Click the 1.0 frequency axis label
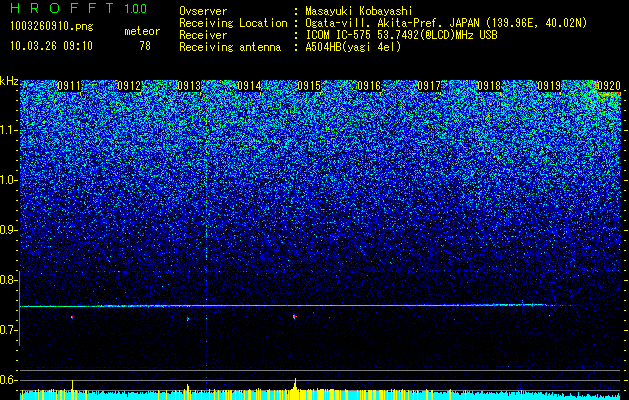The width and height of the screenshot is (629, 400). click(8, 181)
